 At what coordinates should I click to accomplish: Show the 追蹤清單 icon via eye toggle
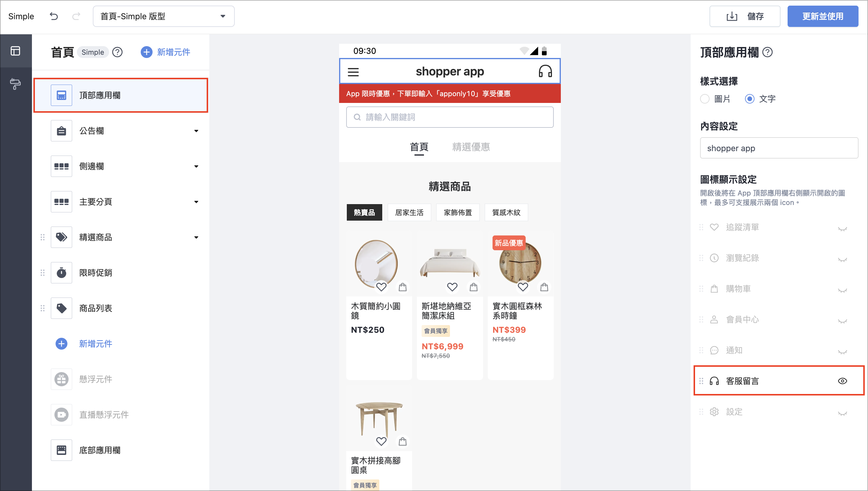[842, 229]
